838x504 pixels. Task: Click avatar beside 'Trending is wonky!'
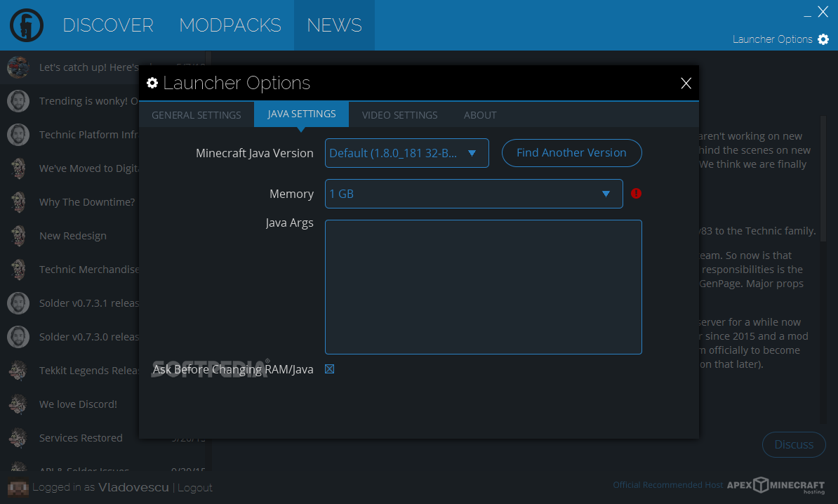pyautogui.click(x=18, y=101)
